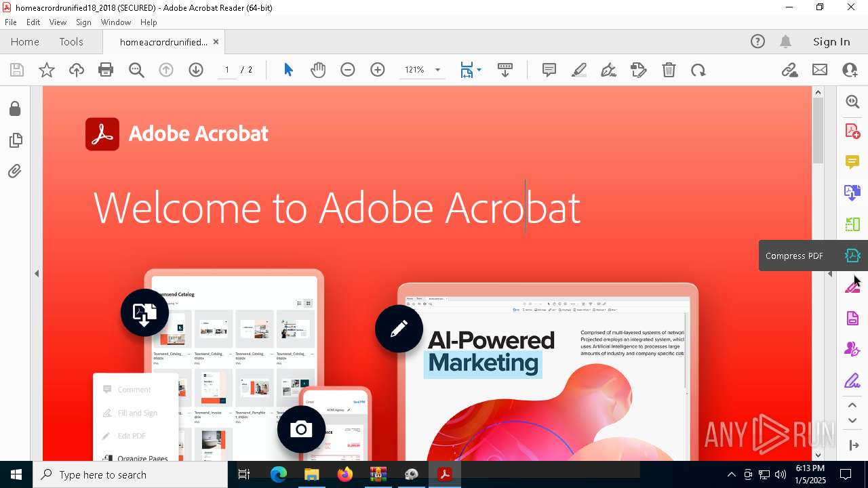Open Redact pink tool in right pane
The image size is (868, 488).
click(x=852, y=287)
